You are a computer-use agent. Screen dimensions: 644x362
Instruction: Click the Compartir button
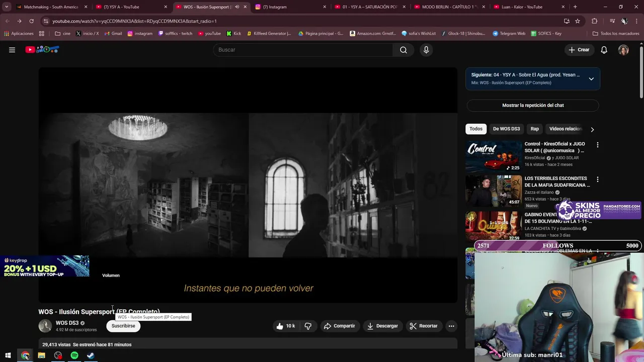click(340, 326)
